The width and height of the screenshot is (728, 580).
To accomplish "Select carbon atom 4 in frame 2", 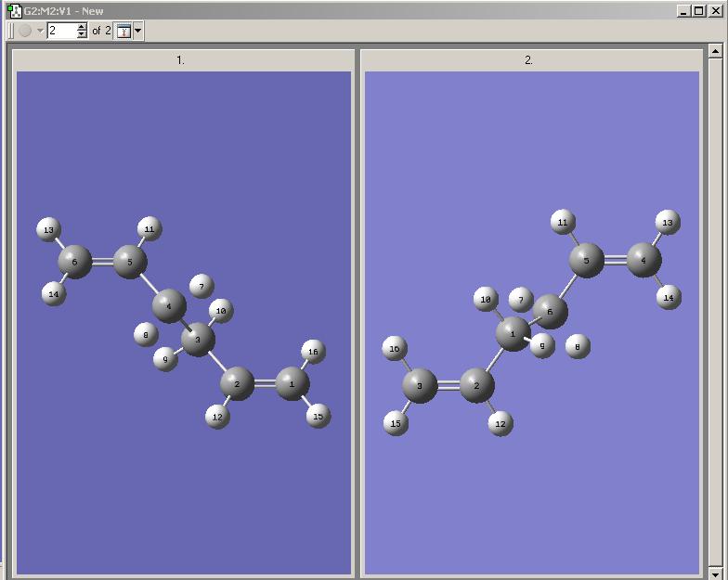I will (643, 260).
